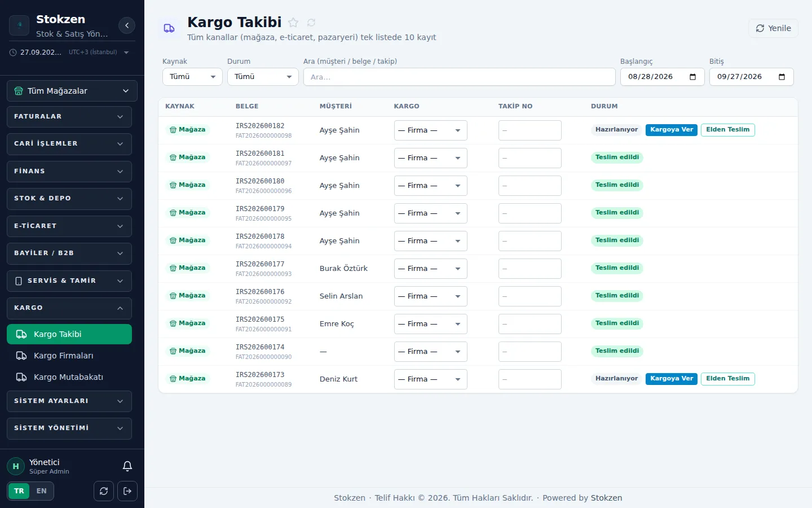812x508 pixels.
Task: Log out using the exit icon
Action: [127, 491]
